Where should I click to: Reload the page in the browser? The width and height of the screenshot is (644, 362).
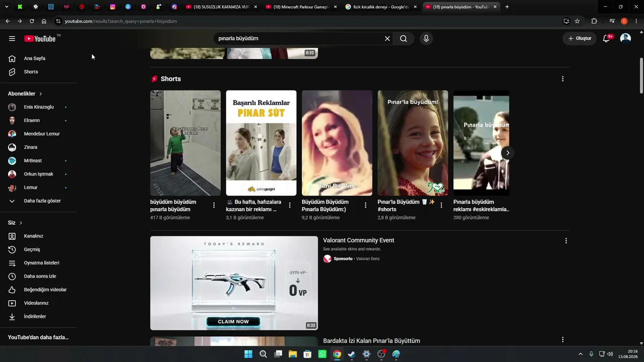pos(32,21)
